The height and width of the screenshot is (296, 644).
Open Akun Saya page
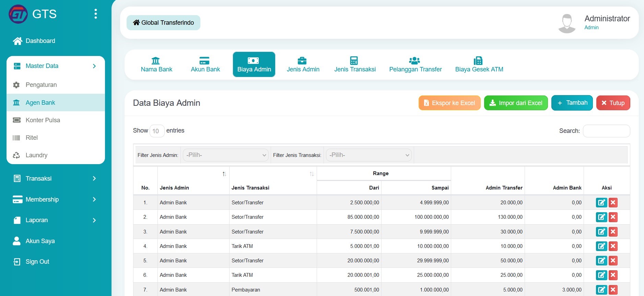click(x=34, y=241)
